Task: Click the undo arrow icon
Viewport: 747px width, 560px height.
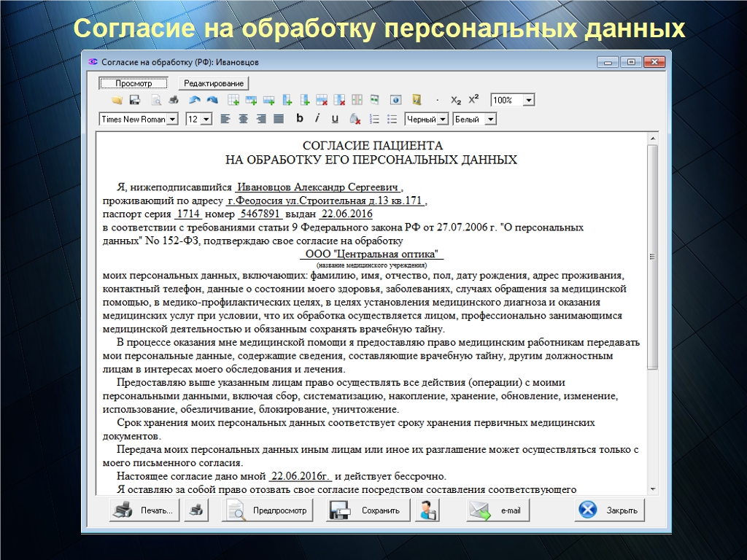Action: pyautogui.click(x=194, y=100)
